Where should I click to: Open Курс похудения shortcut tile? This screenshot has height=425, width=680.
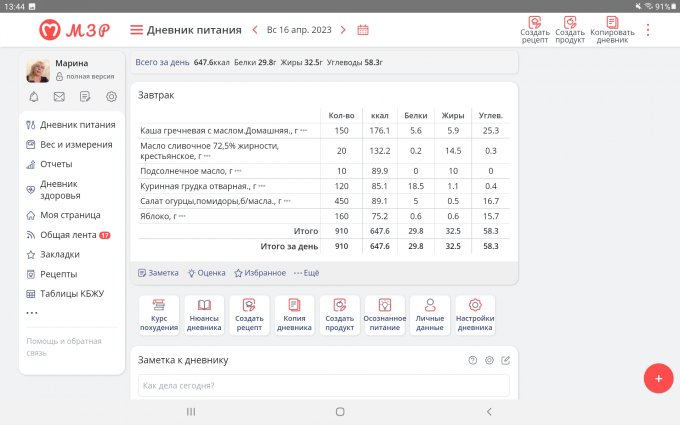[159, 316]
